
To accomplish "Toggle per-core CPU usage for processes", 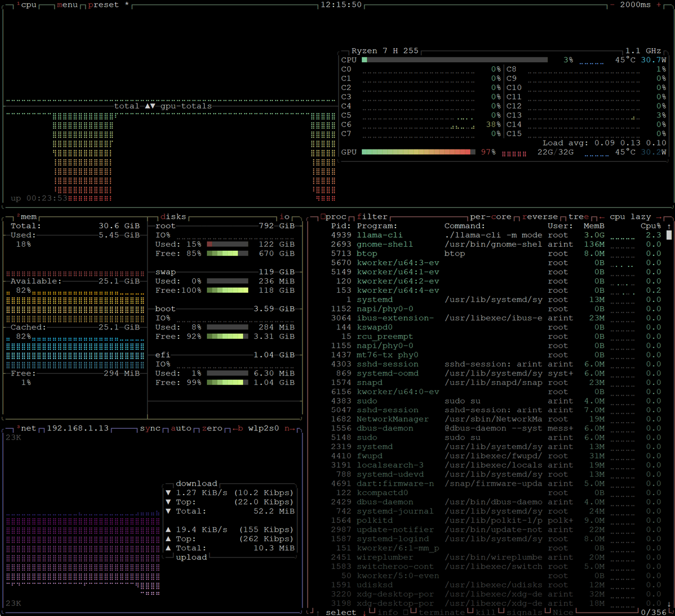I will pyautogui.click(x=491, y=217).
